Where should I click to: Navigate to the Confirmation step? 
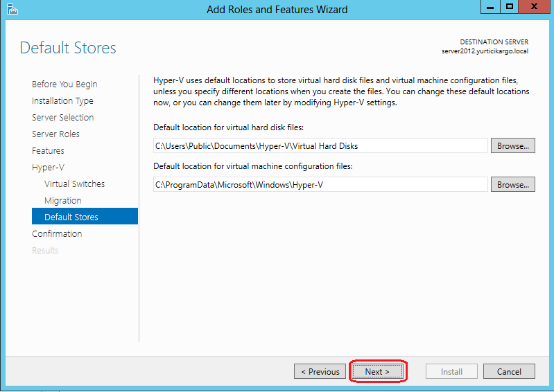tap(57, 234)
